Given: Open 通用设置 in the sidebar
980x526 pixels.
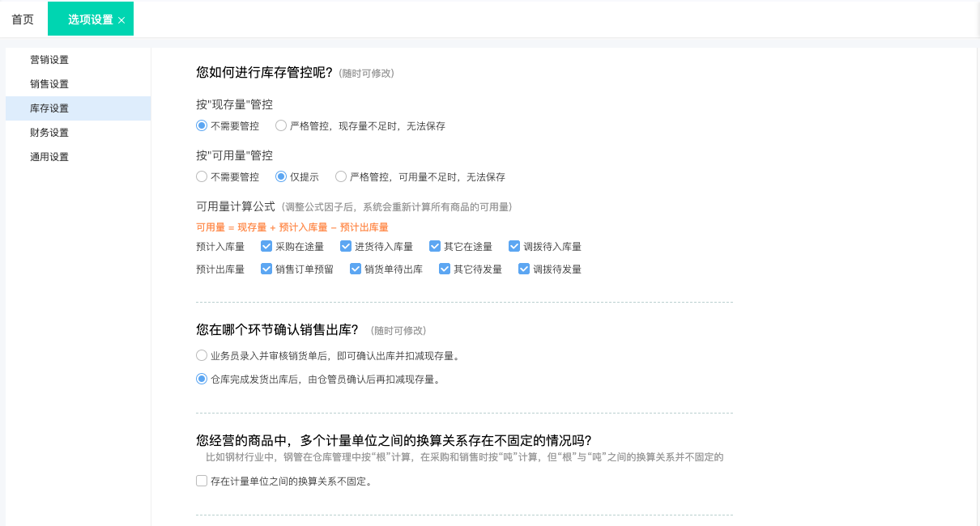Looking at the screenshot, I should click(78, 157).
